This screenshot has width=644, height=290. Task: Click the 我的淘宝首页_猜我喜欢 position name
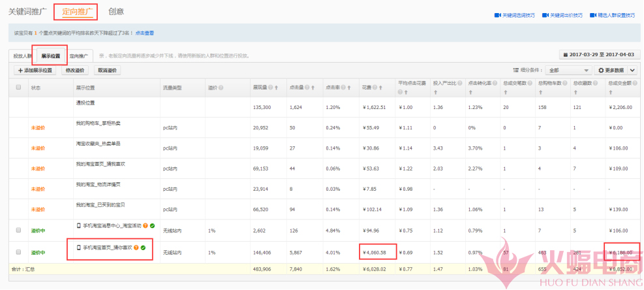tap(100, 164)
